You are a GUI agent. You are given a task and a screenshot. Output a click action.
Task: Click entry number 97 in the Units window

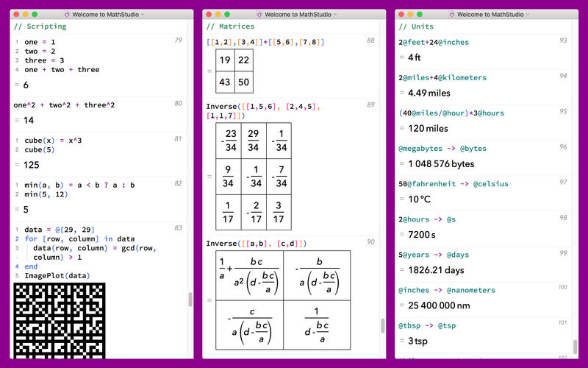pyautogui.click(x=563, y=182)
